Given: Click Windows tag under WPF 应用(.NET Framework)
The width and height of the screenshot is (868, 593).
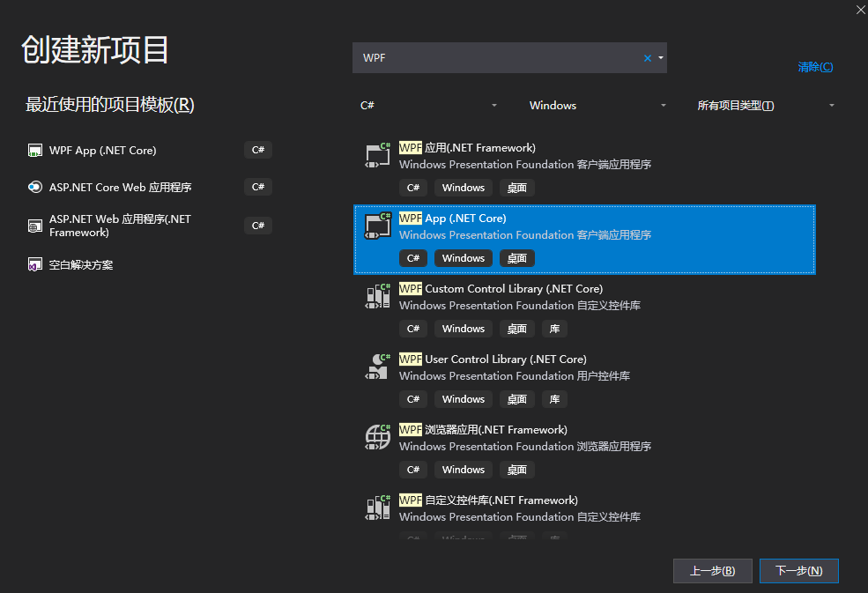Looking at the screenshot, I should pos(464,188).
